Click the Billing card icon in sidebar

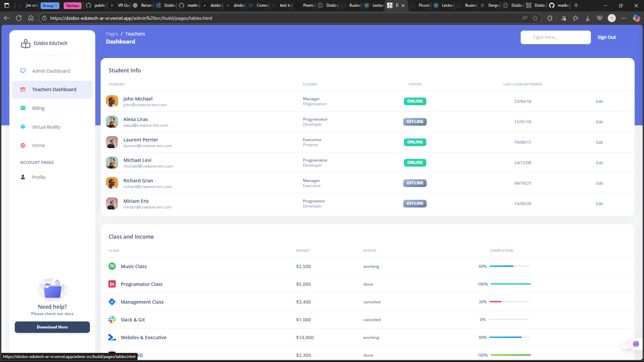click(x=23, y=108)
